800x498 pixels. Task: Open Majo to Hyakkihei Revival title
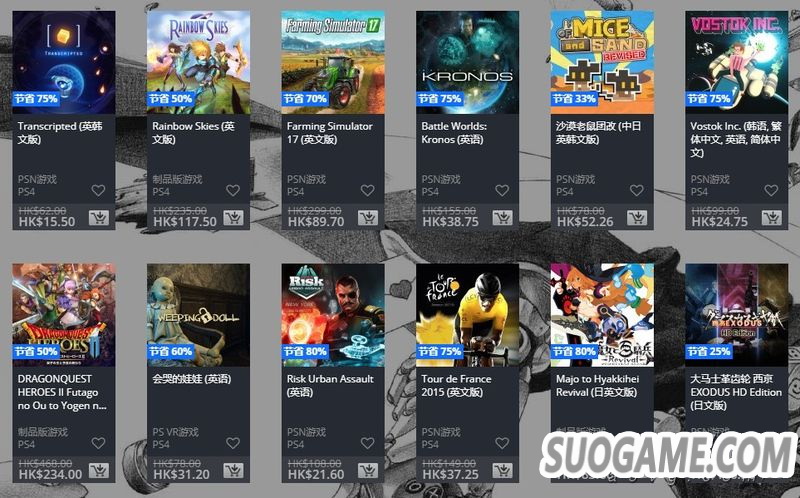[x=597, y=385]
